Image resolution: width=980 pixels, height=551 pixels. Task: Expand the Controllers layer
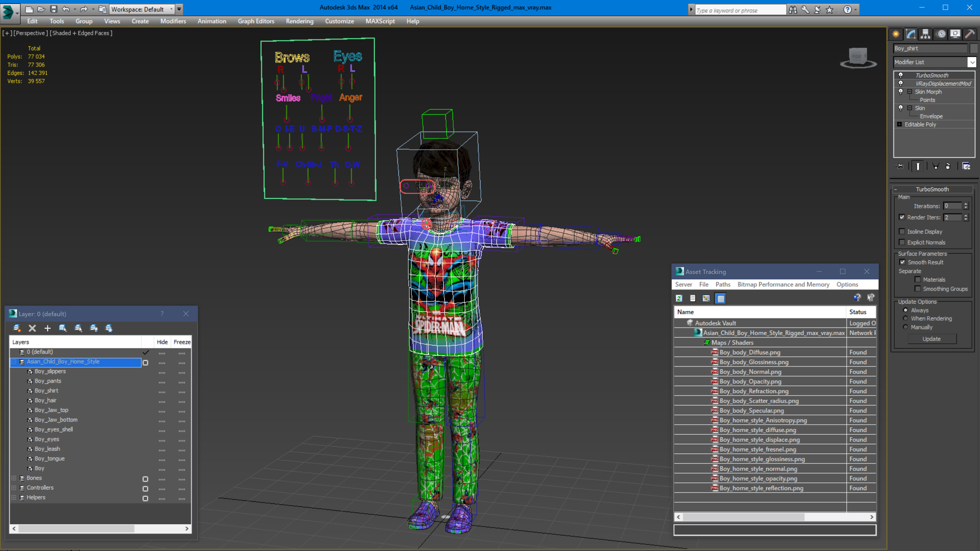(14, 488)
